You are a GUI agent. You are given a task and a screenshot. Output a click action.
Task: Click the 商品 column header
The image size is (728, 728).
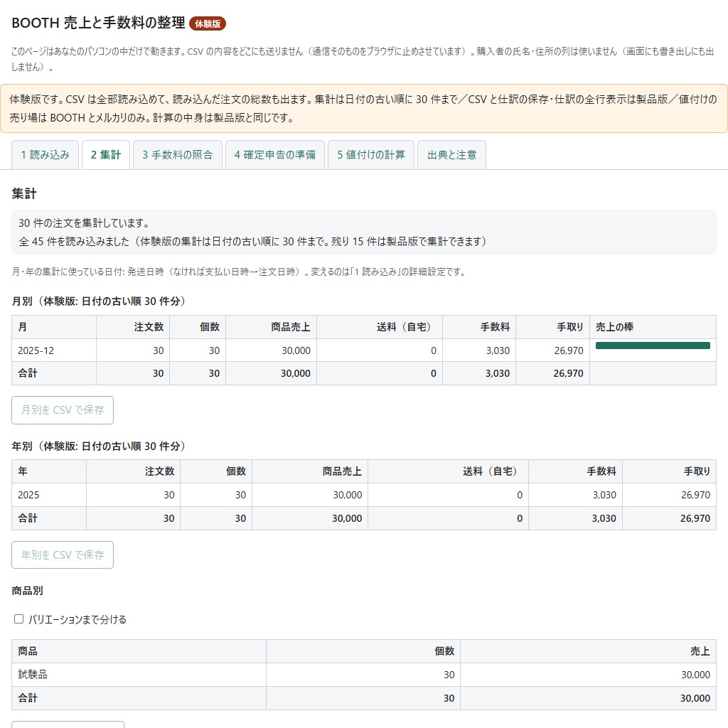pyautogui.click(x=139, y=651)
